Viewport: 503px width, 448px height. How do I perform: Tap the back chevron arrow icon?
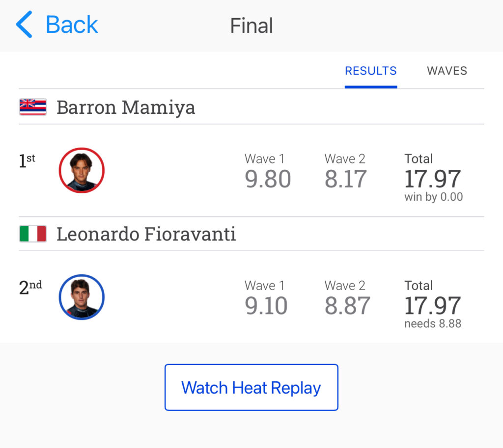pos(24,26)
